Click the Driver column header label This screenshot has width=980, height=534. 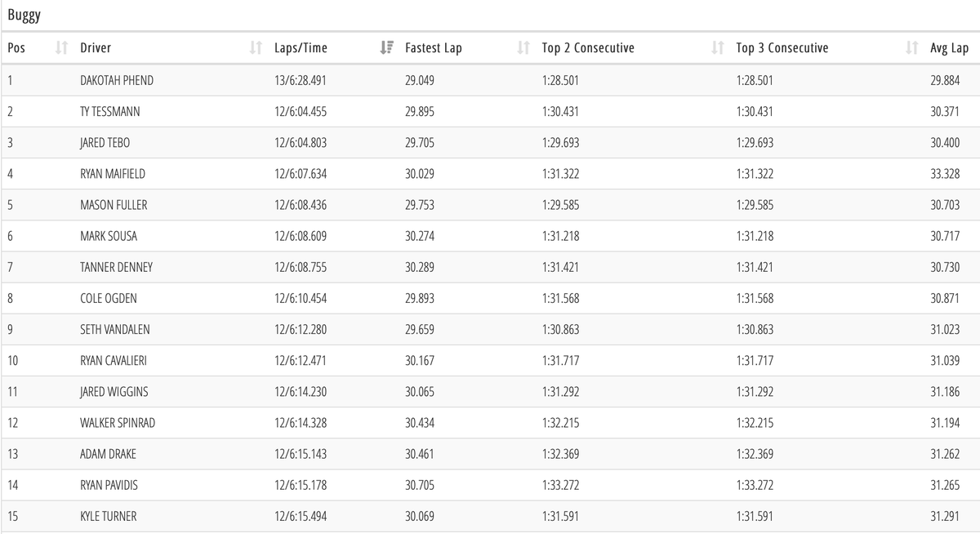[96, 48]
